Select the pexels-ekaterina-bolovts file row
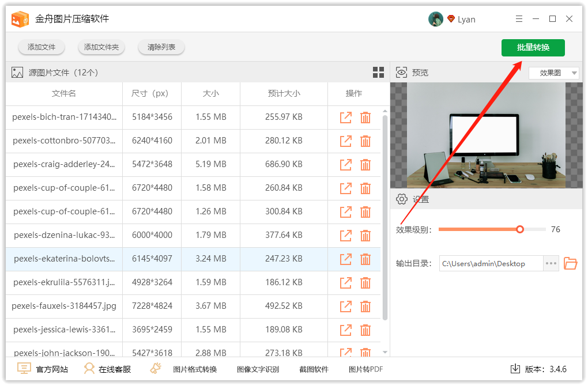The height and width of the screenshot is (386, 588). 63,259
